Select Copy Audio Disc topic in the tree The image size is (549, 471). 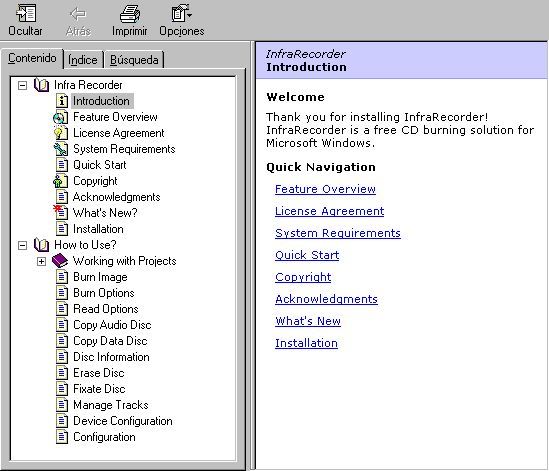112,325
